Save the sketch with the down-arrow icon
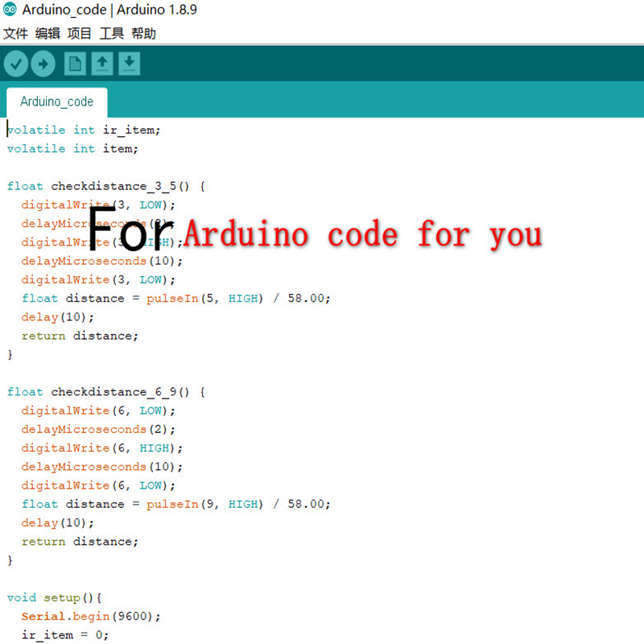 coord(130,64)
